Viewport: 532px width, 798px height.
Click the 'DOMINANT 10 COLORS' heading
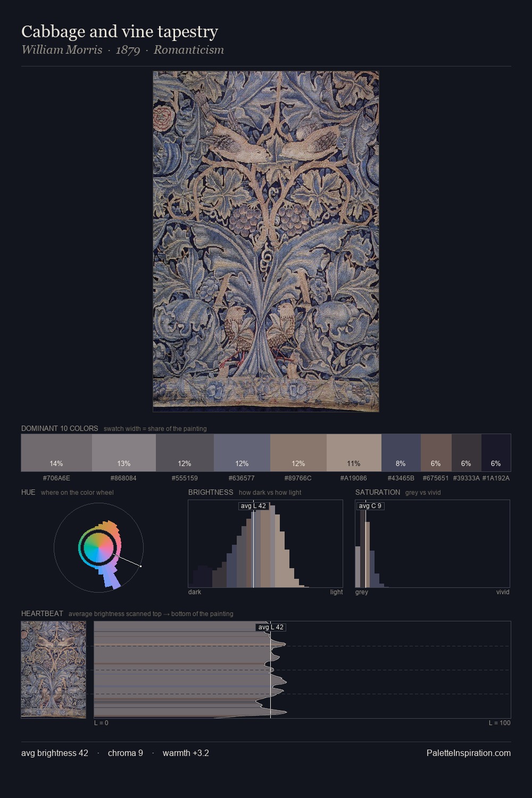(60, 428)
